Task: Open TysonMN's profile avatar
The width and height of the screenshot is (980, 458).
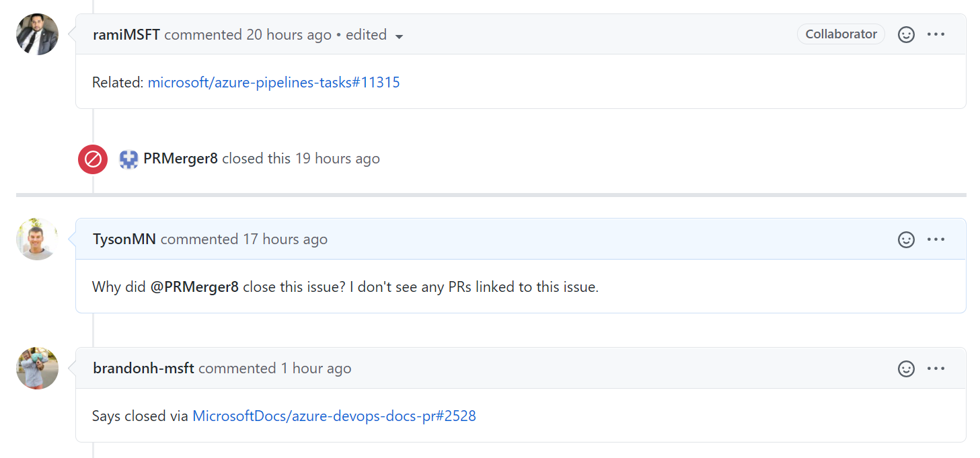Action: (x=37, y=239)
